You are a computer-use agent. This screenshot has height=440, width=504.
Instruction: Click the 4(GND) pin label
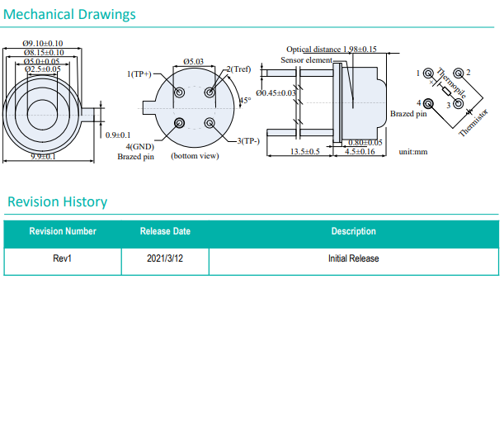coord(140,146)
